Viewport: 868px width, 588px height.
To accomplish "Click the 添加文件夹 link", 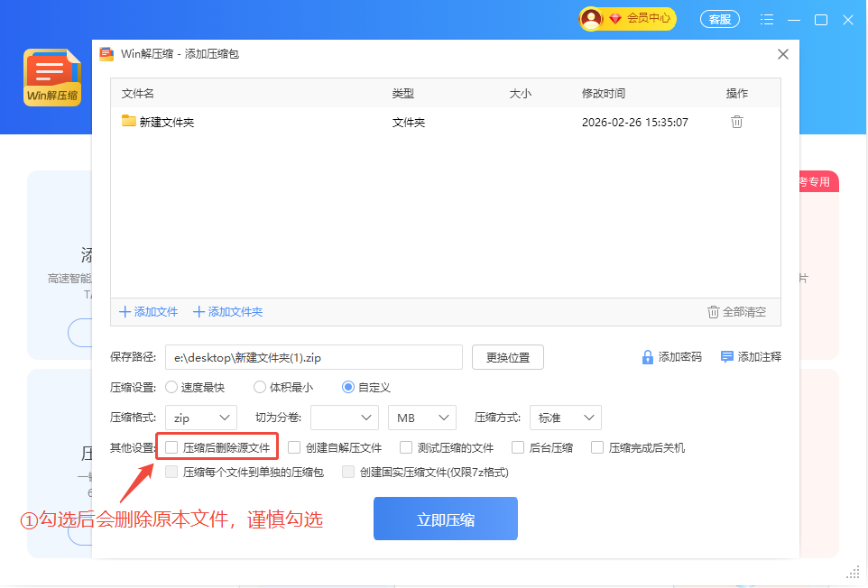I will (x=227, y=312).
